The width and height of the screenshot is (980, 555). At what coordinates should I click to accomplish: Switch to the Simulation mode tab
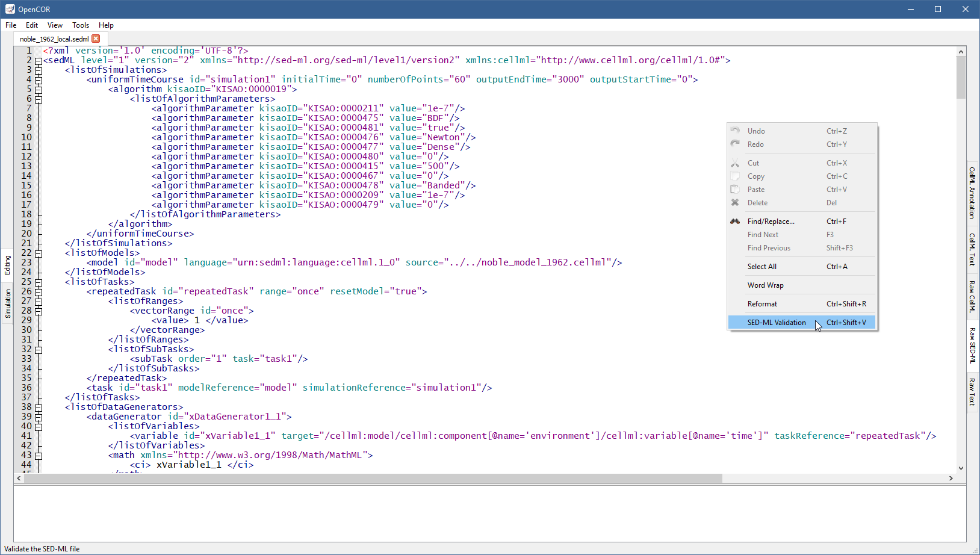point(8,303)
